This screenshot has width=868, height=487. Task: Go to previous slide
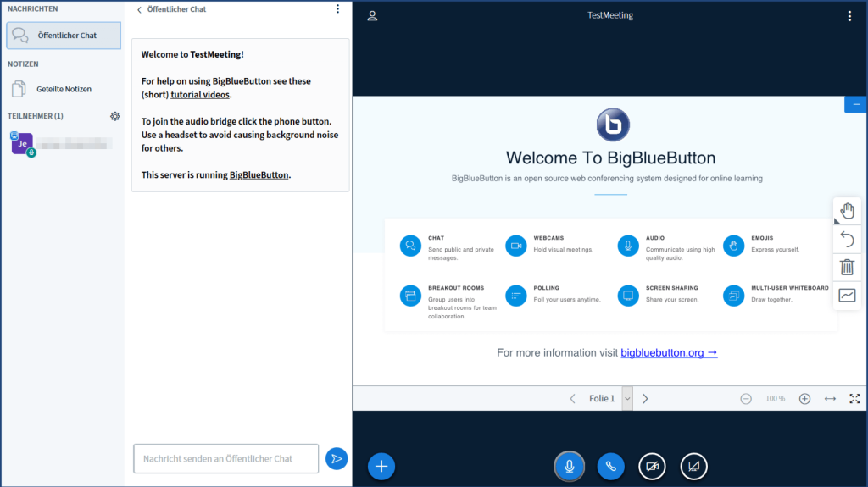coord(572,398)
